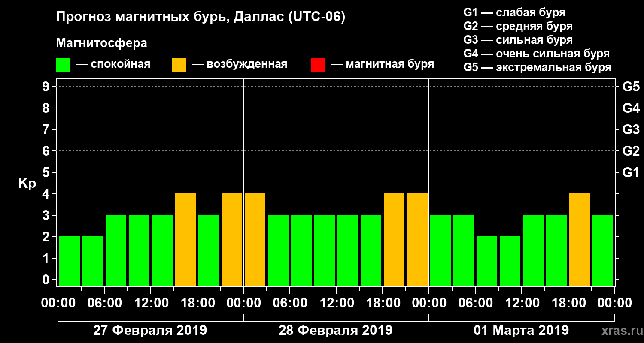Viewport: 644px width, 343px height.
Task: Click the 'G5' right axis tick label
Action: 631,87
